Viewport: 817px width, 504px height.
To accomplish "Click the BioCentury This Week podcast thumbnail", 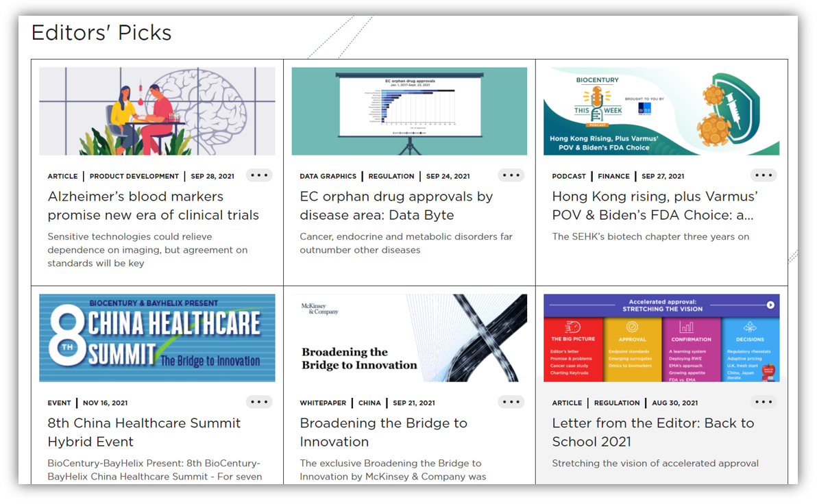I will [x=661, y=111].
